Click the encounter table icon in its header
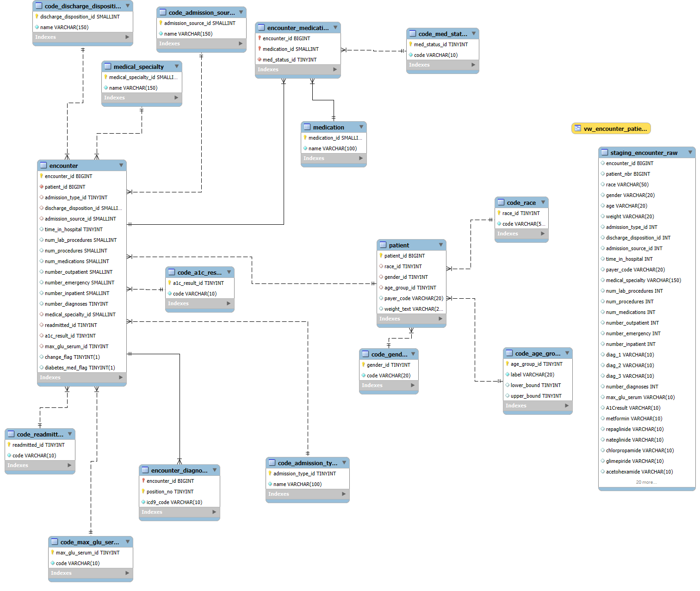Viewport: 700px width, 591px height. tap(43, 166)
